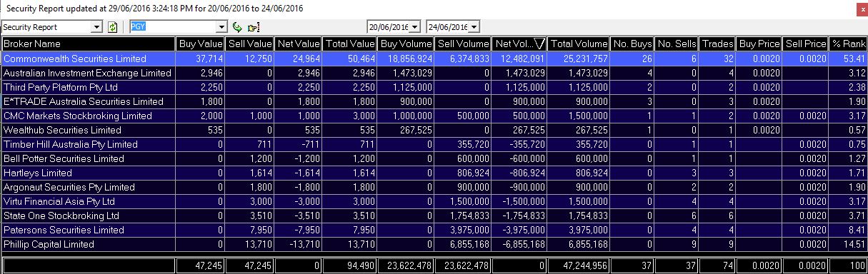The image size is (868, 274).
Task: Sort by Sell Price column header
Action: tap(806, 44)
